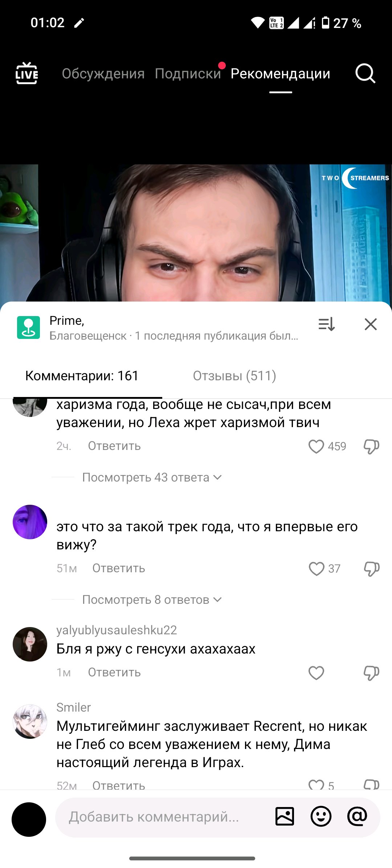Screen dimensions: 392x868
Task: Open Smiler's profile name
Action: [73, 707]
